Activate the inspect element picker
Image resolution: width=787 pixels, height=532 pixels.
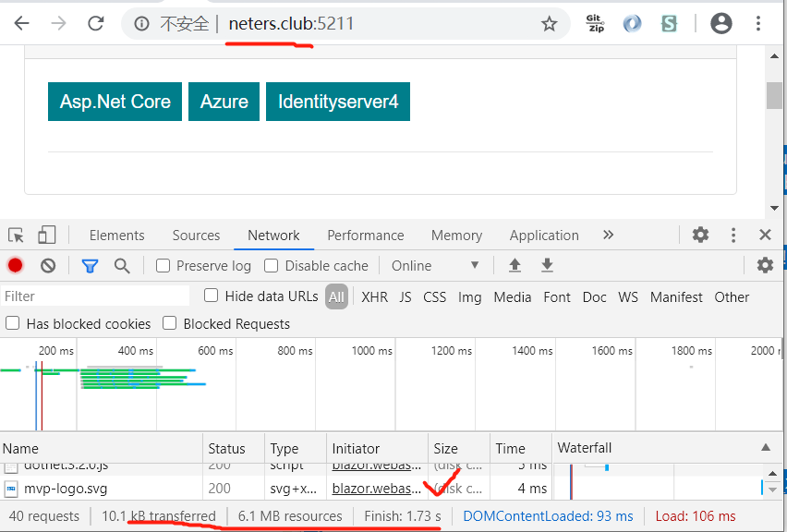pos(16,235)
